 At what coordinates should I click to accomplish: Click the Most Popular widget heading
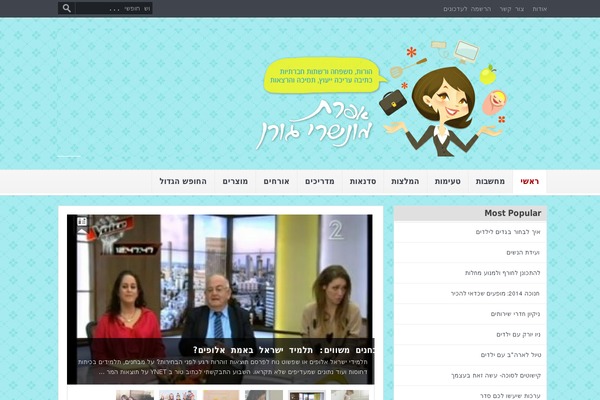click(x=512, y=213)
